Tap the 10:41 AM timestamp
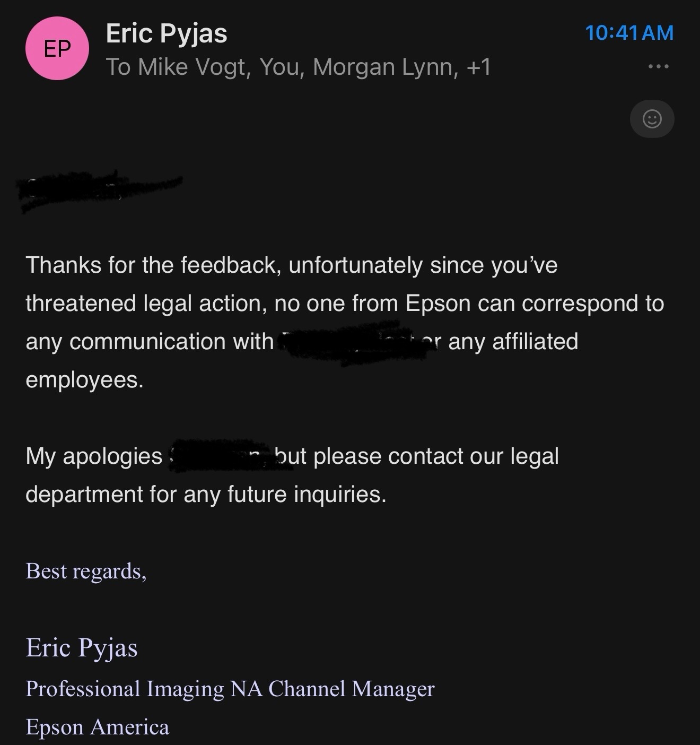700x745 pixels. (x=629, y=33)
